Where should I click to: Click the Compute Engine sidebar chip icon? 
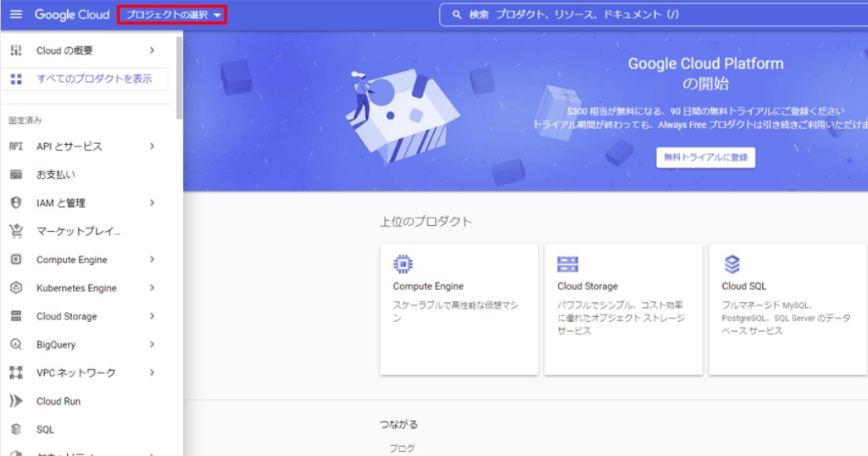coord(16,260)
